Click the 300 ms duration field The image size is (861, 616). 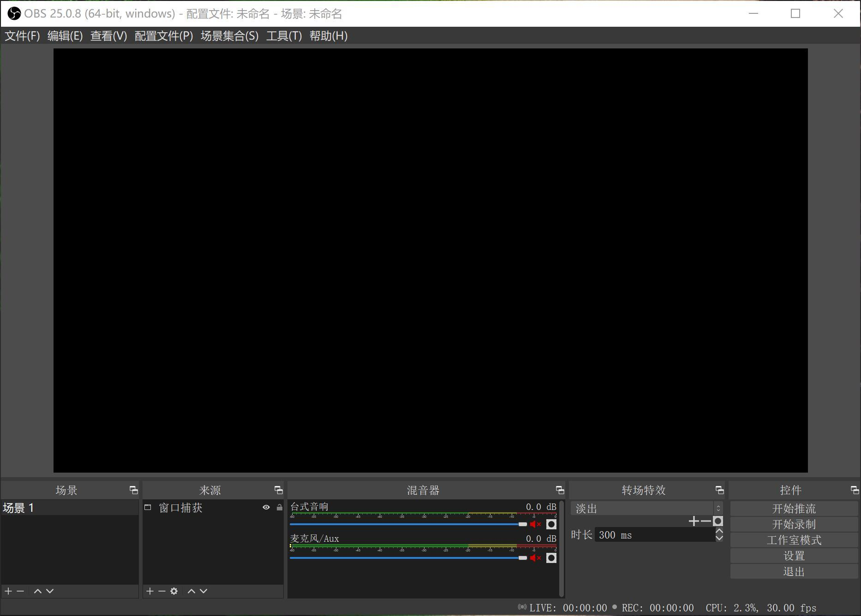click(655, 535)
